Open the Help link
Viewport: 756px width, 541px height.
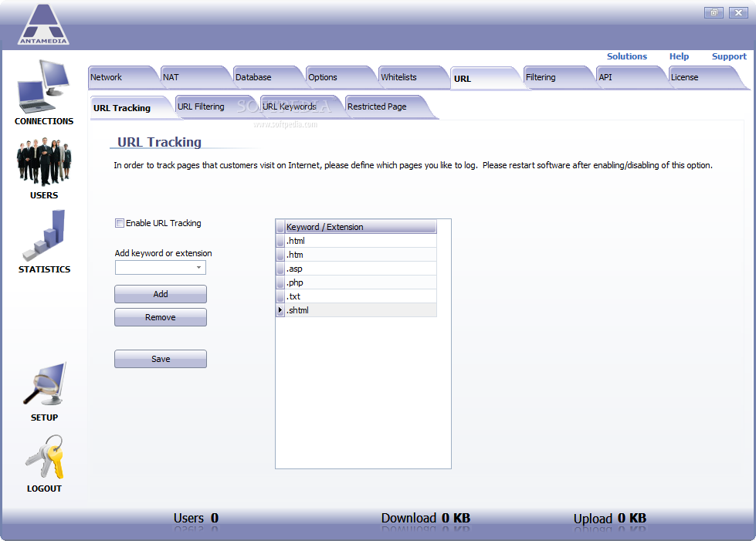click(679, 56)
